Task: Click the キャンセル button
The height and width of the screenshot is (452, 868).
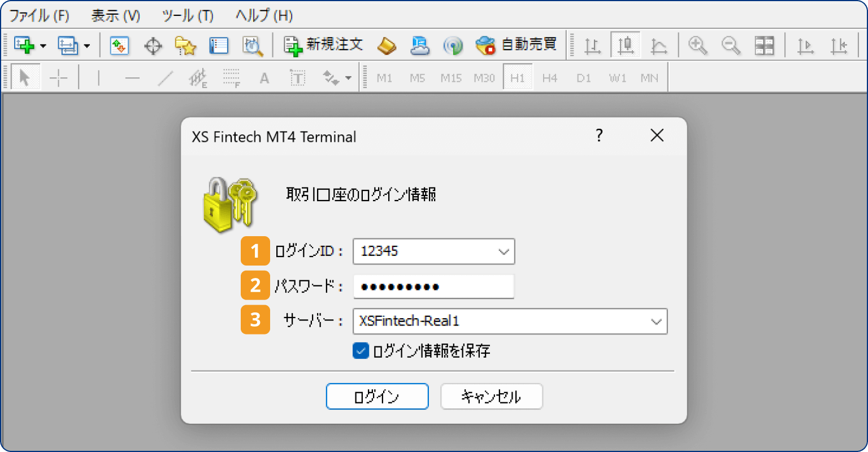Action: [x=492, y=397]
